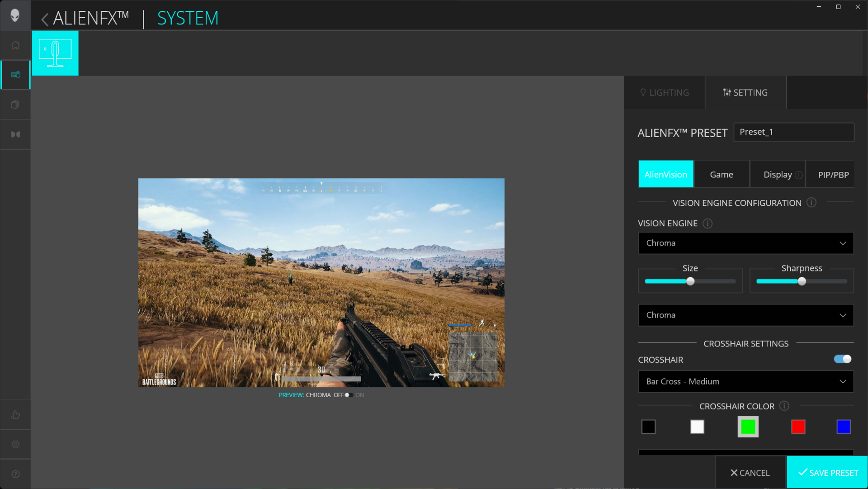Toggle the Chroma preview switch on

(349, 395)
